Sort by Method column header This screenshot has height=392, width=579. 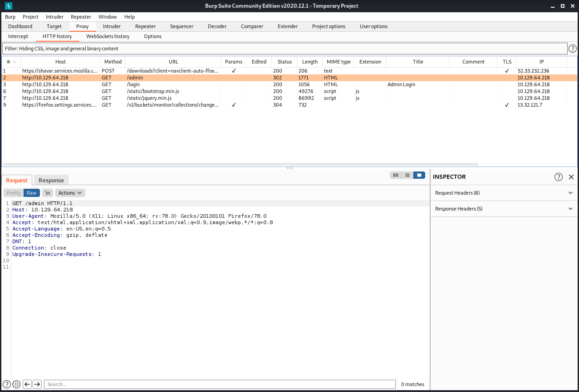(x=113, y=62)
